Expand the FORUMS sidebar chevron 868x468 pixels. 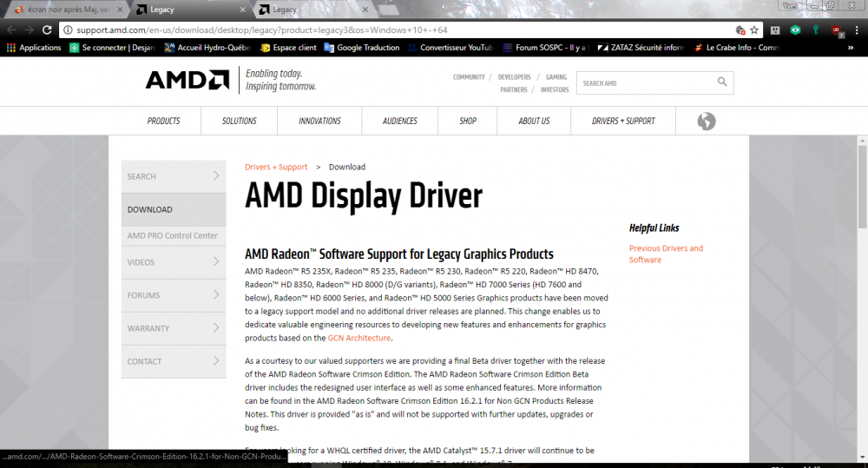pyautogui.click(x=216, y=294)
